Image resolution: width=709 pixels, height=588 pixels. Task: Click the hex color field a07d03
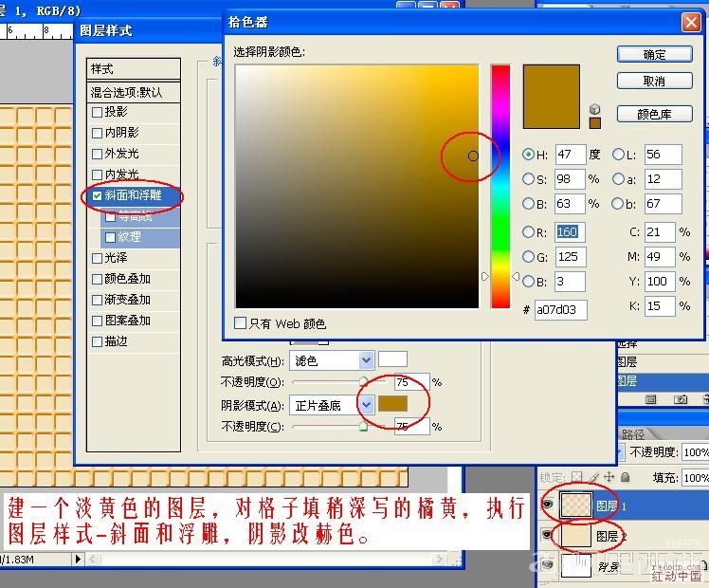pos(561,310)
